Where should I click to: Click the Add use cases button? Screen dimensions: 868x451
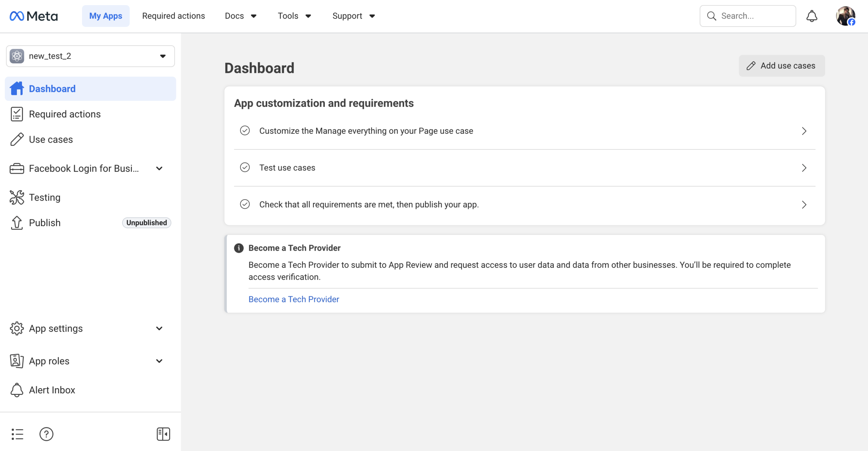[782, 65]
